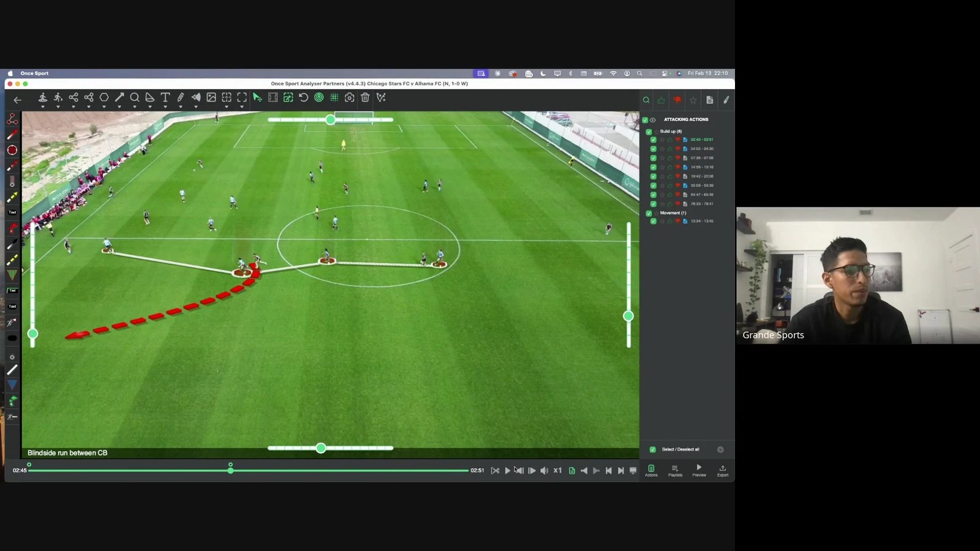Click the paintbrush icon in the panel header
980x551 pixels.
726,100
